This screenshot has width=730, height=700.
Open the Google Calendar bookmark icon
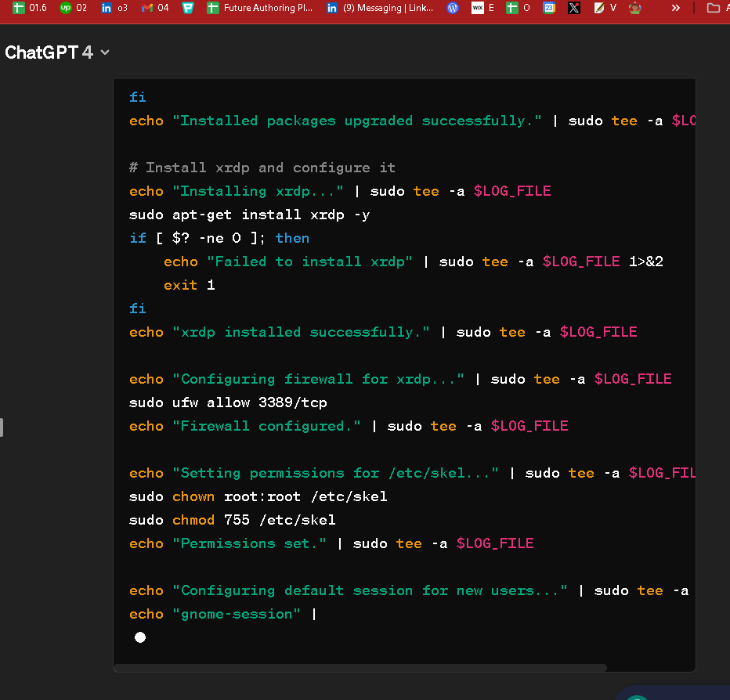tap(549, 8)
